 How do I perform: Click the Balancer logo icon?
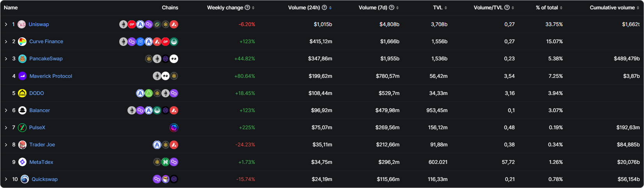tap(23, 111)
